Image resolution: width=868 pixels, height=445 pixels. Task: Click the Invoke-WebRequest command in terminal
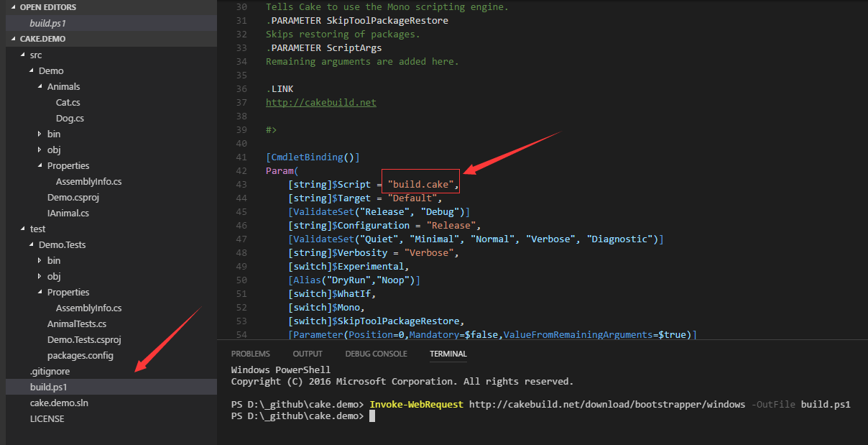coord(417,404)
